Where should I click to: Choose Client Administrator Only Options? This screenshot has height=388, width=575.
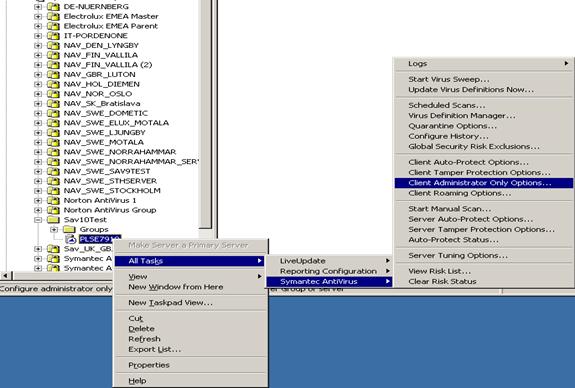[x=484, y=183]
